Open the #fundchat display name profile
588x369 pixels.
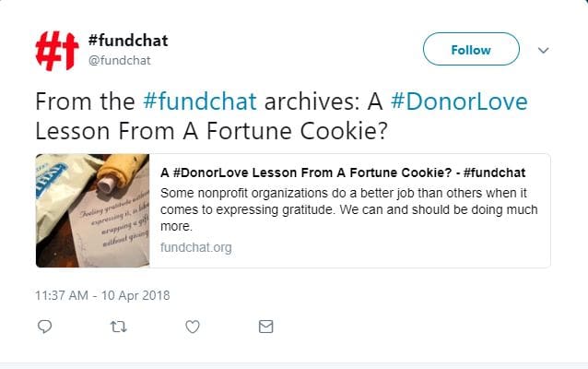pyautogui.click(x=127, y=41)
